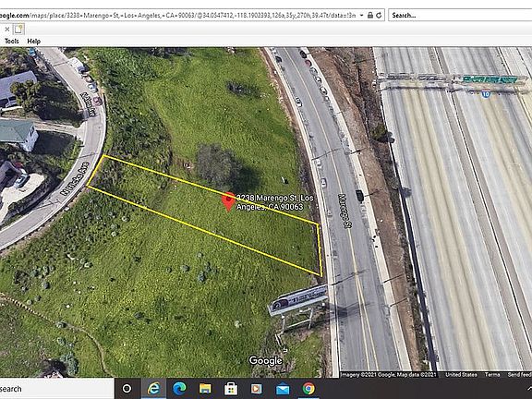532x399 pixels.
Task: Click the browser Search box
Action: 460,16
